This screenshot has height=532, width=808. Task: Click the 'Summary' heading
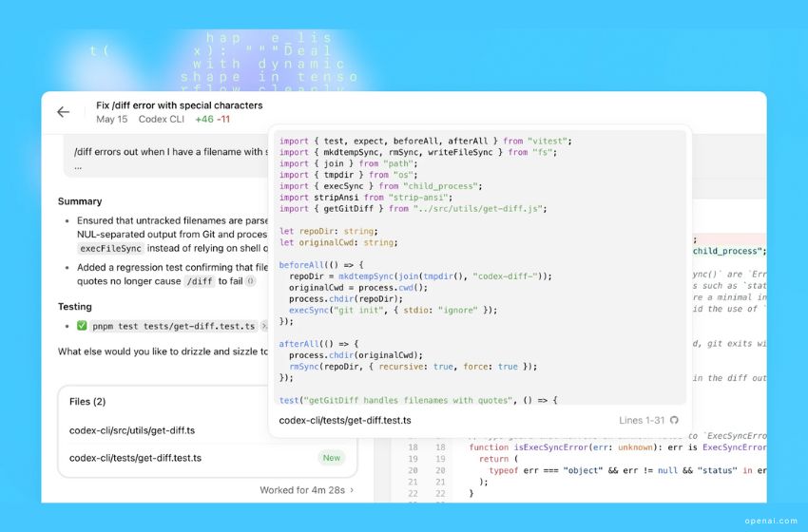point(80,201)
